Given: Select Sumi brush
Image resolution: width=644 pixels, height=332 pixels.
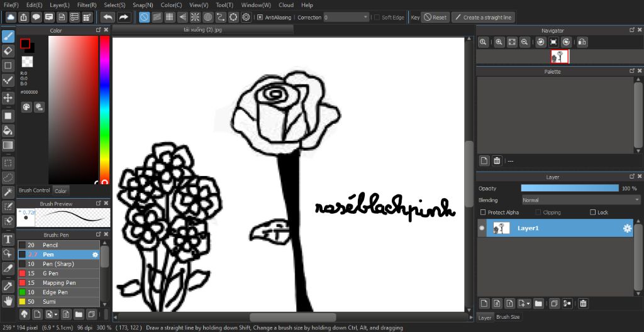Looking at the screenshot, I should [x=58, y=302].
